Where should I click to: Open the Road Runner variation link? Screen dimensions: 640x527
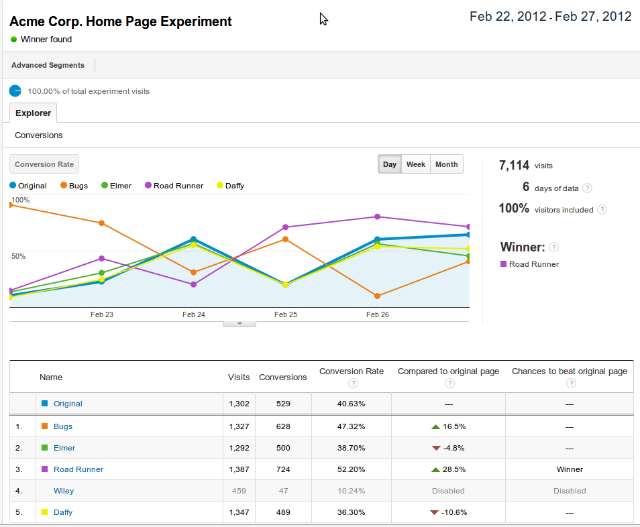pyautogui.click(x=79, y=469)
